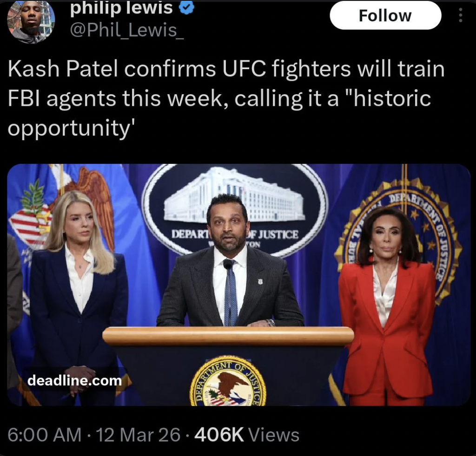Click the blue verified checkmark badge
The height and width of the screenshot is (456, 476).
click(187, 7)
